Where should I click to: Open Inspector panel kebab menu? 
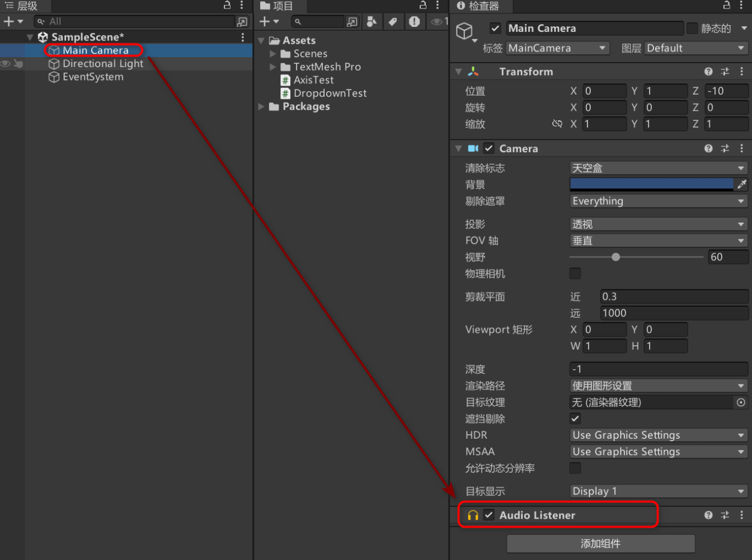point(741,5)
